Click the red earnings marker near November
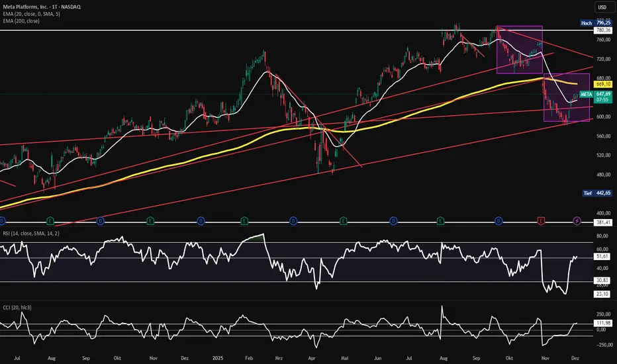Screen dimensions: 617x364 coord(541,221)
